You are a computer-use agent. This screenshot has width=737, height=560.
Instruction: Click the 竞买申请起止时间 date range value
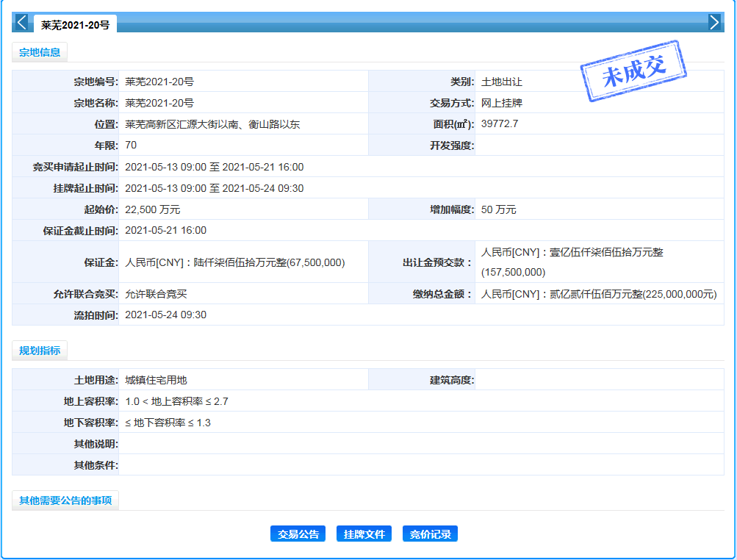click(x=215, y=167)
